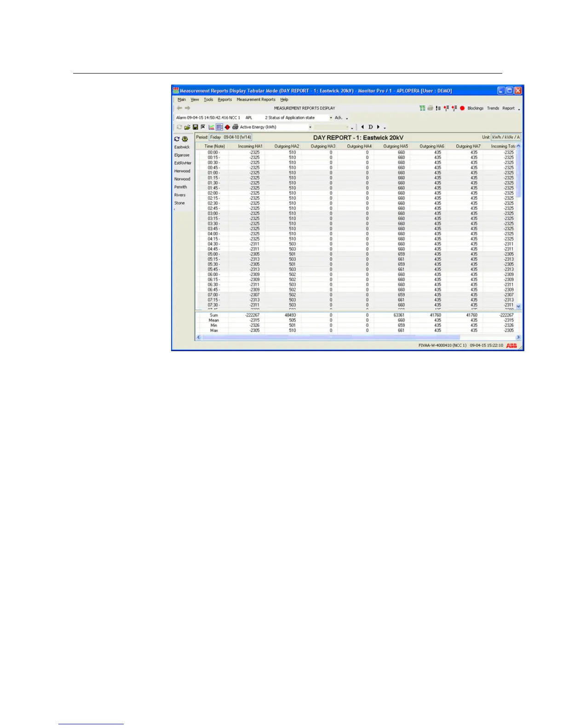Click the D day period button
The width and height of the screenshot is (563, 728).
[370, 127]
